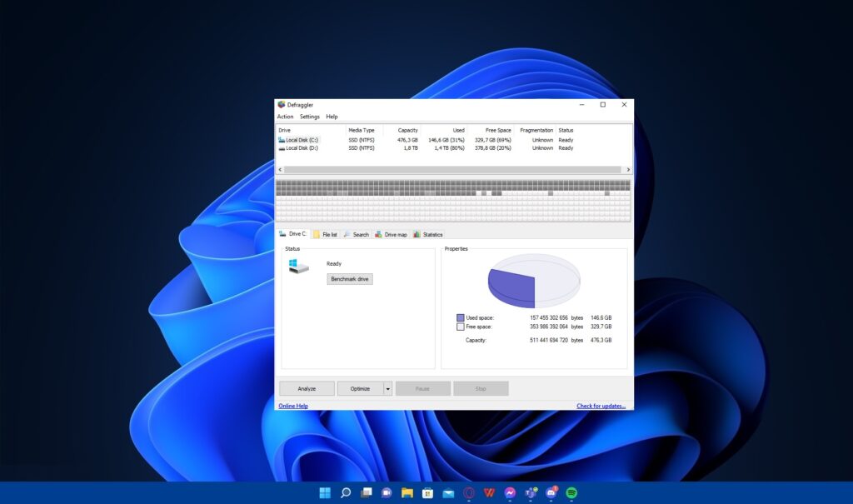This screenshot has height=504, width=853.
Task: Open the Windows Start menu
Action: point(325,493)
